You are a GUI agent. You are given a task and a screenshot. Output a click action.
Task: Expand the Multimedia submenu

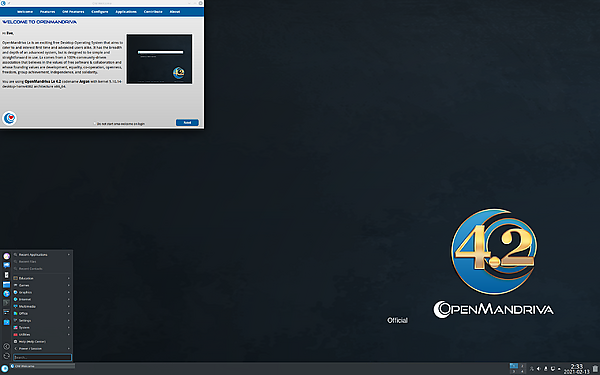tap(42, 307)
